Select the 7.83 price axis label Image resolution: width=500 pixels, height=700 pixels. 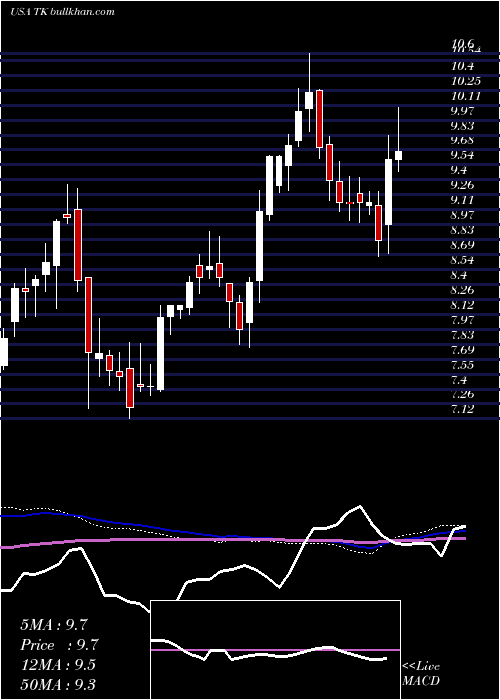pyautogui.click(x=462, y=335)
